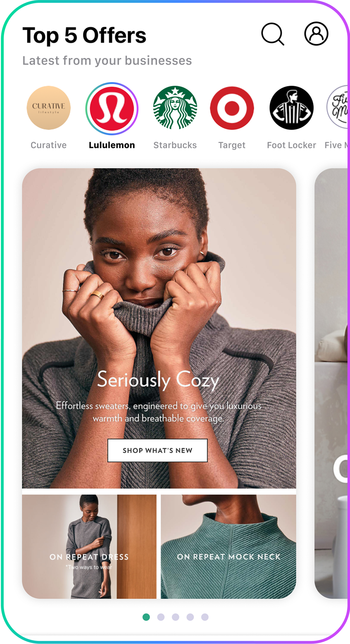
Task: Jump to the second carousel page dot
Action: [161, 617]
